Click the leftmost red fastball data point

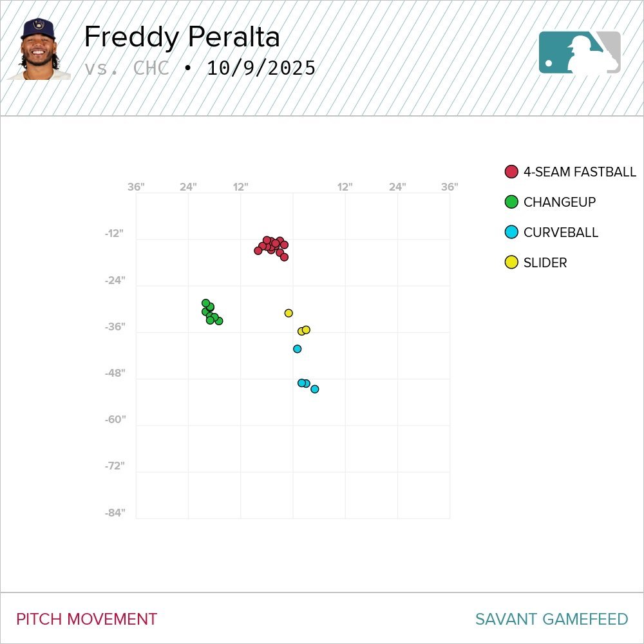258,251
